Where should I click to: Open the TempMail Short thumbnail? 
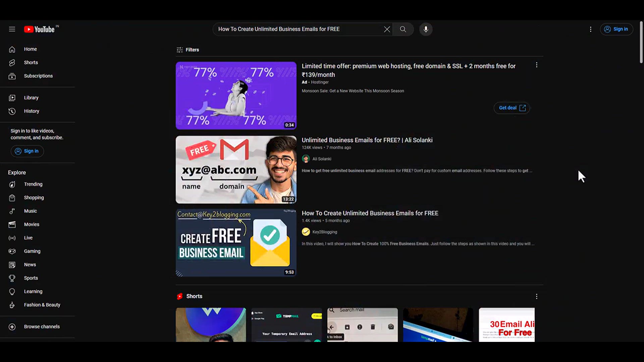[287, 325]
